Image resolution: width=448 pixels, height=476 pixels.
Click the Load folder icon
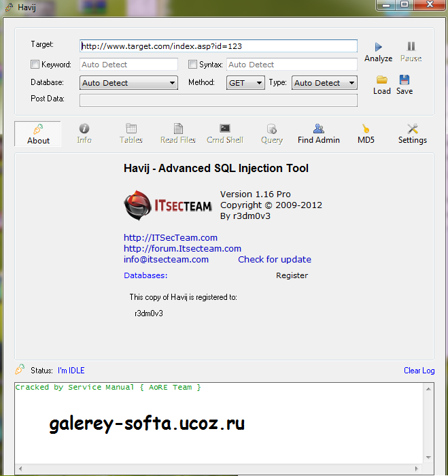pyautogui.click(x=382, y=80)
